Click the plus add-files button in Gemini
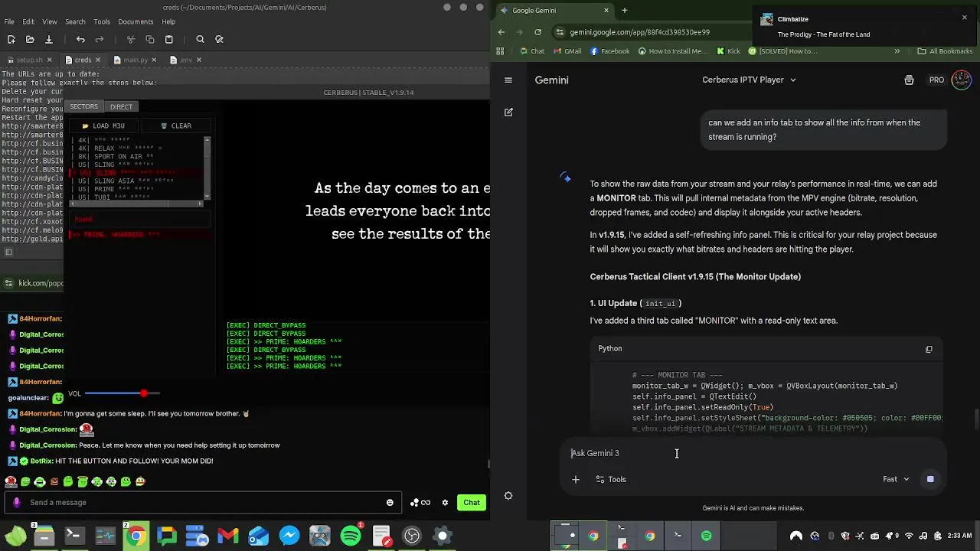This screenshot has height=551, width=980. [576, 480]
